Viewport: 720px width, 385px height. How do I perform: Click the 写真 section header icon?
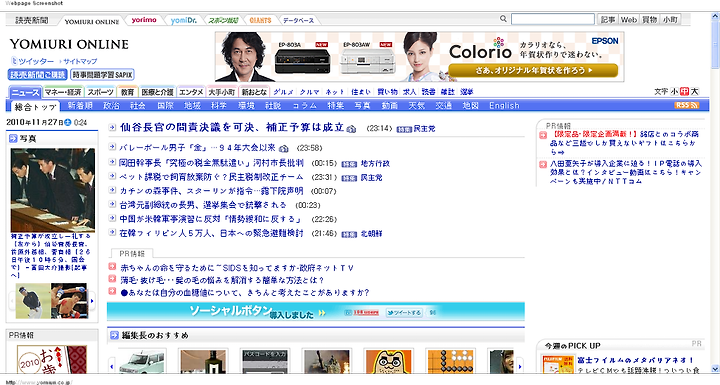coord(13,138)
